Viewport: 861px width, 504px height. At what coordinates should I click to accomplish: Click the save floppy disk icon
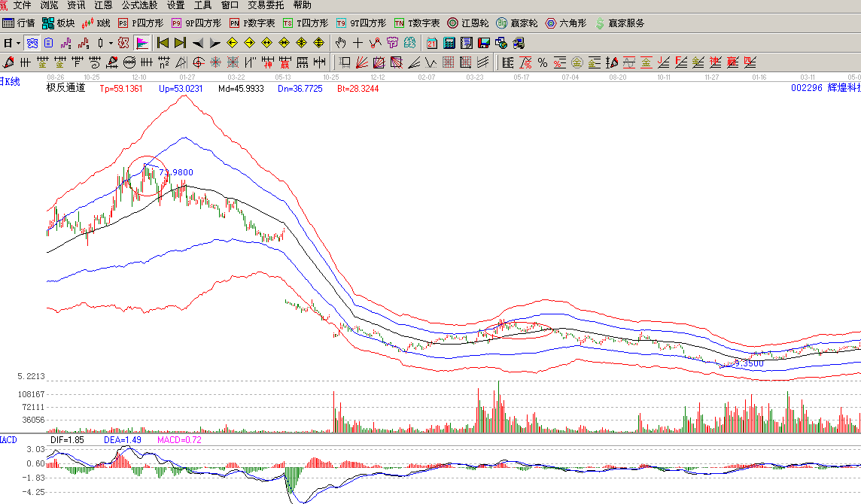coord(484,43)
